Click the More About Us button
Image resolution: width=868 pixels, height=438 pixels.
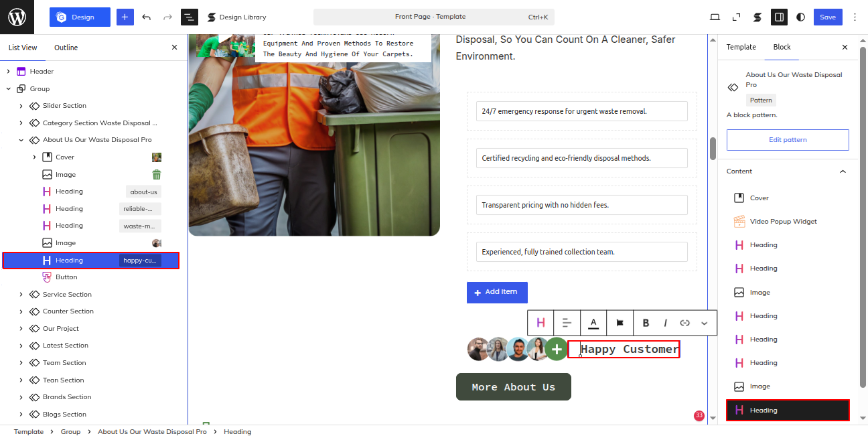[514, 387]
